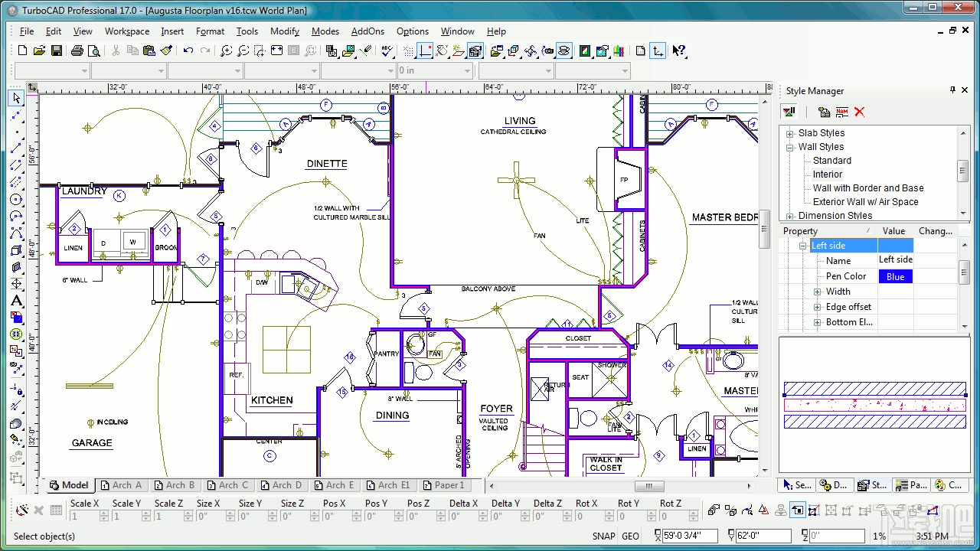This screenshot has height=551, width=980.
Task: Collapse the Left side property group
Action: tap(803, 246)
